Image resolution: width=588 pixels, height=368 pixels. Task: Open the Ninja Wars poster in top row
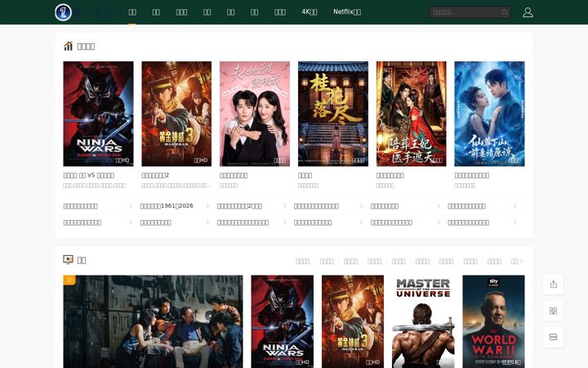coord(98,114)
